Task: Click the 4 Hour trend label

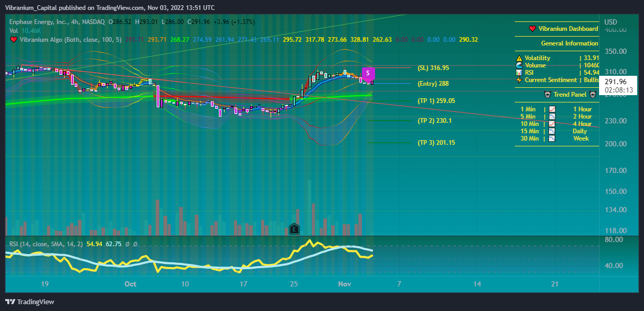Action: click(582, 124)
